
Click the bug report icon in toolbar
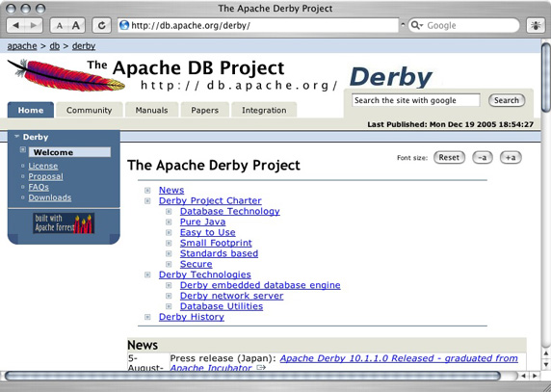[x=536, y=26]
